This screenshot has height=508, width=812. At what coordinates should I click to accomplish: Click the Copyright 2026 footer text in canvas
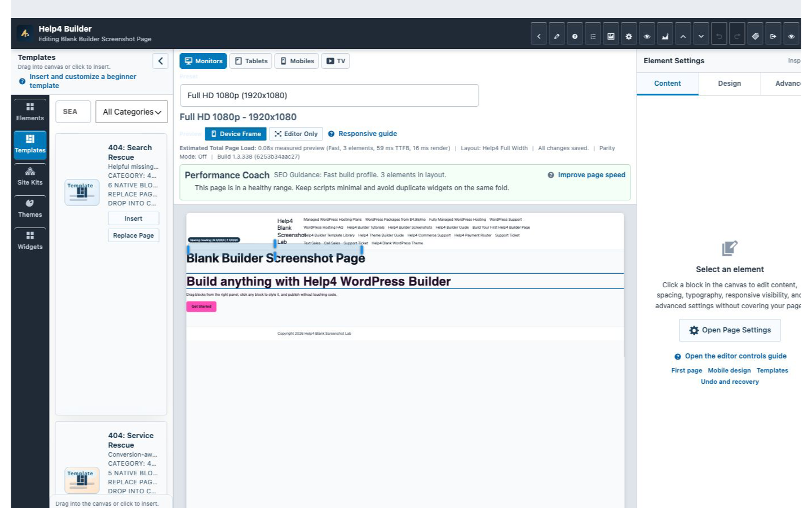point(314,334)
